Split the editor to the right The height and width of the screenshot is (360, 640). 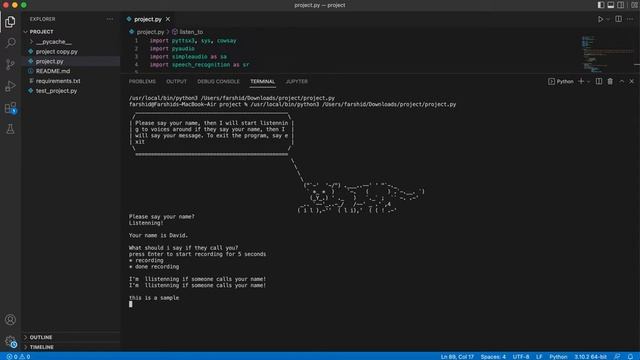coord(619,19)
